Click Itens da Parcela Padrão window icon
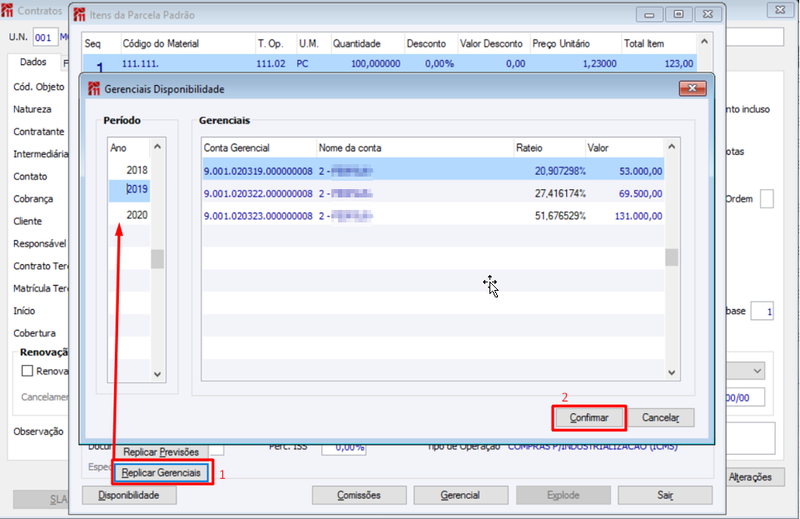Image resolution: width=800 pixels, height=519 pixels. 80,15
